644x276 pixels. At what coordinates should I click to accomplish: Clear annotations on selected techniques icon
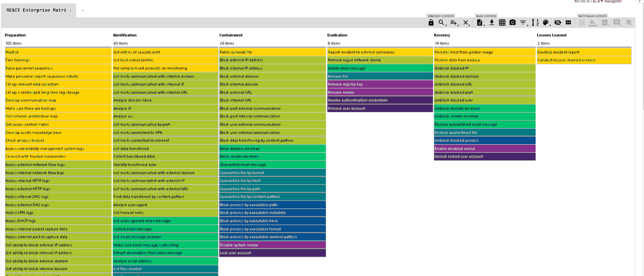[x=628, y=23]
